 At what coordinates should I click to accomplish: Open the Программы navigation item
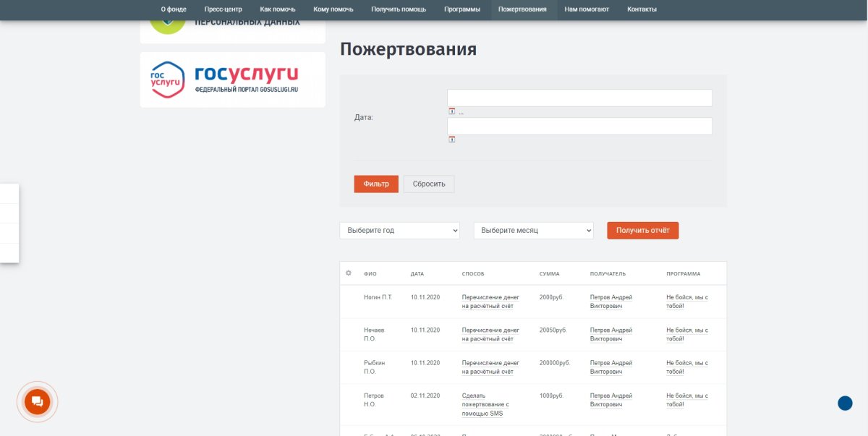[463, 9]
